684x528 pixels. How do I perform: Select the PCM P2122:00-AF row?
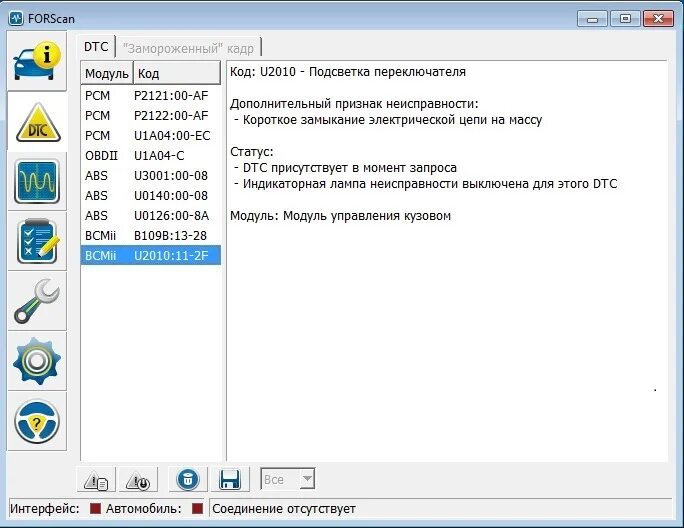(150, 116)
